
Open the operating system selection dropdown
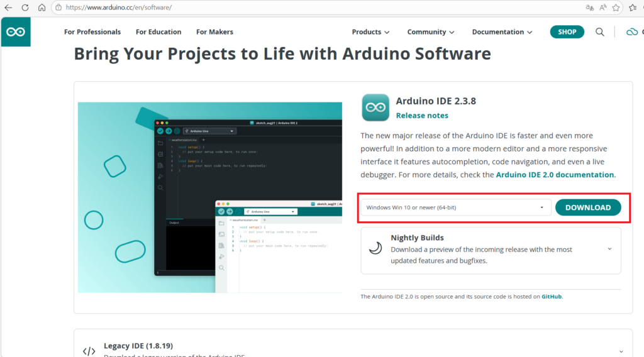(x=455, y=207)
